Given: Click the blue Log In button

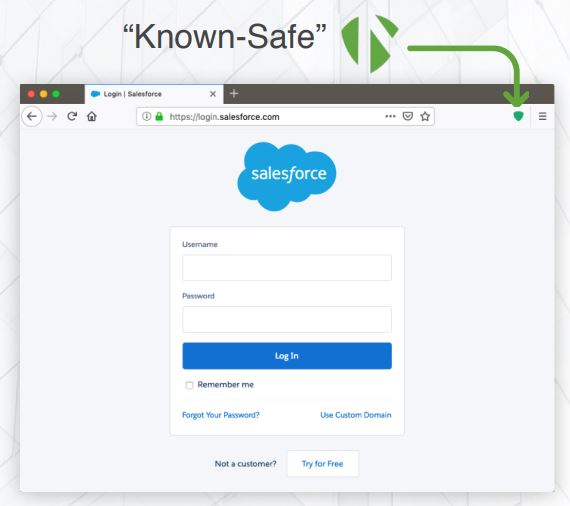Looking at the screenshot, I should [287, 356].
